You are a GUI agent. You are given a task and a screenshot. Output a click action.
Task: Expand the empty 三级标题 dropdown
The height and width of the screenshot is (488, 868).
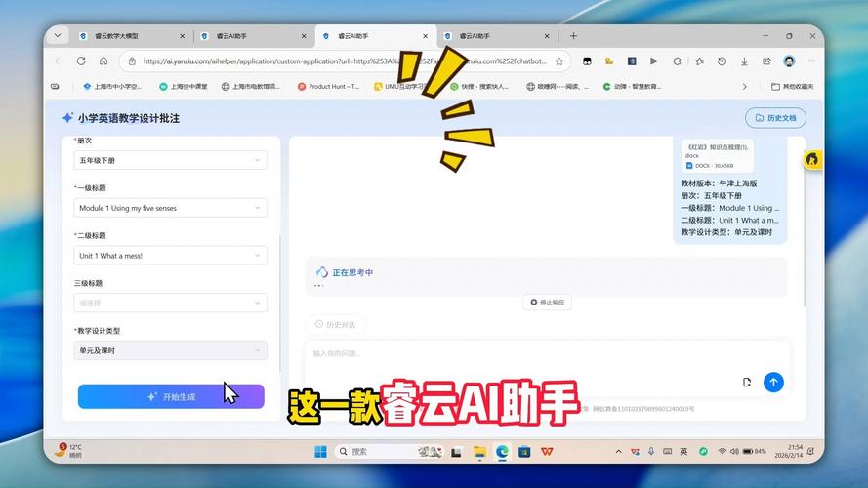[x=170, y=303]
